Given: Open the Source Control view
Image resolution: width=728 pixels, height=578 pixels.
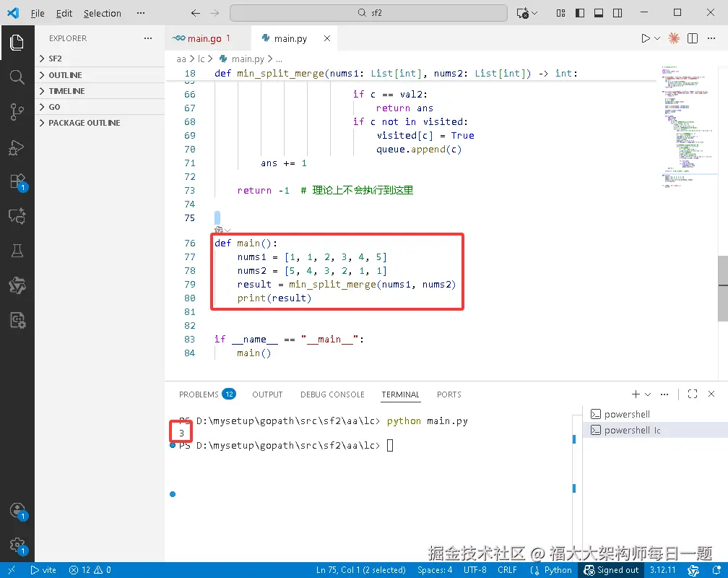Looking at the screenshot, I should (x=17, y=112).
